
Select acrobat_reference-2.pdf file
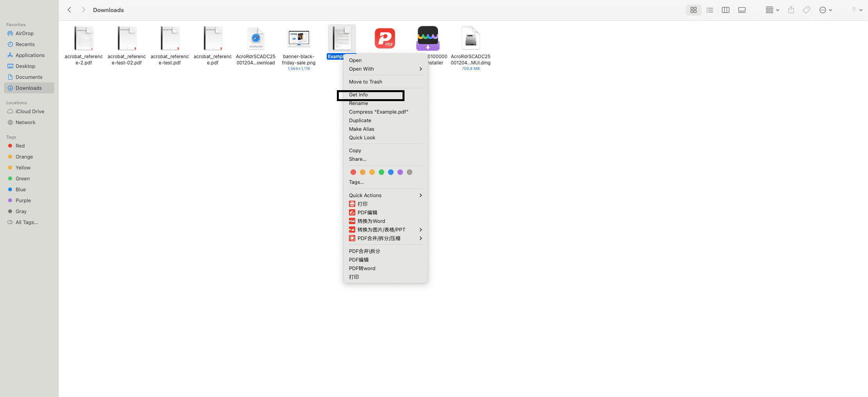coord(84,38)
